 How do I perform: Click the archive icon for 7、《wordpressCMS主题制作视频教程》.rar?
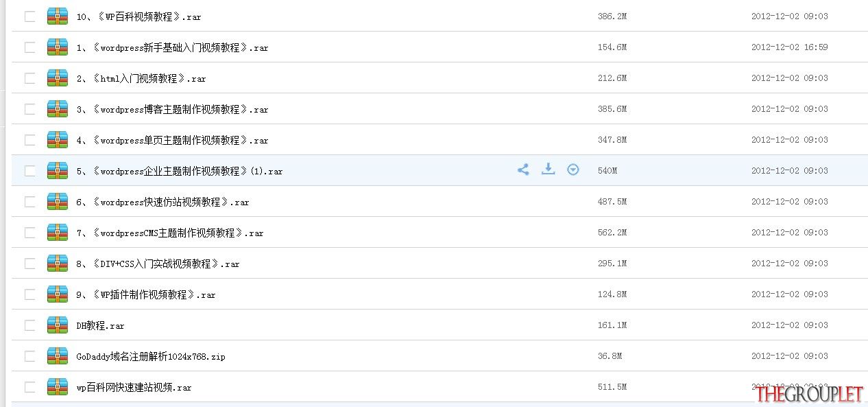(x=58, y=233)
